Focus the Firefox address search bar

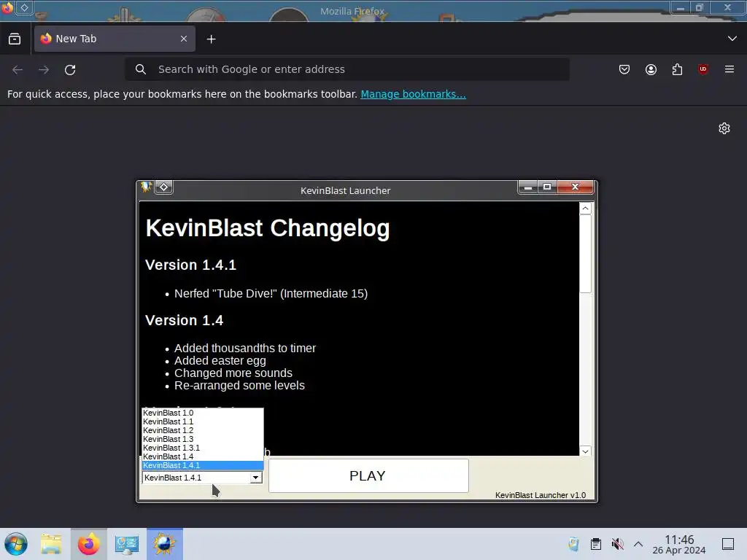pos(347,69)
